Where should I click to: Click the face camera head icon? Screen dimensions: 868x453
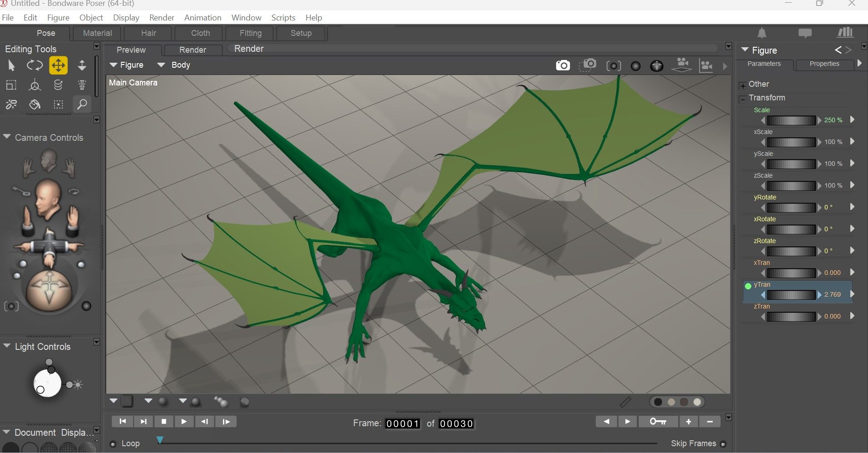click(48, 160)
